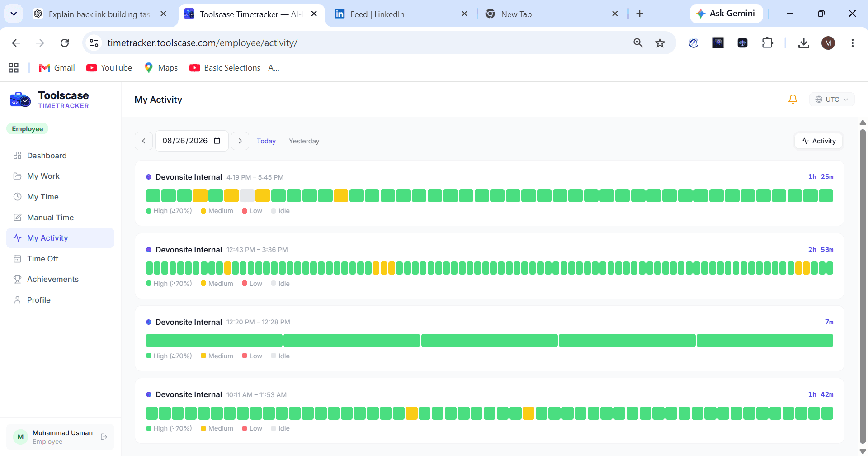
Task: Reload the page with the refresh icon
Action: point(65,43)
